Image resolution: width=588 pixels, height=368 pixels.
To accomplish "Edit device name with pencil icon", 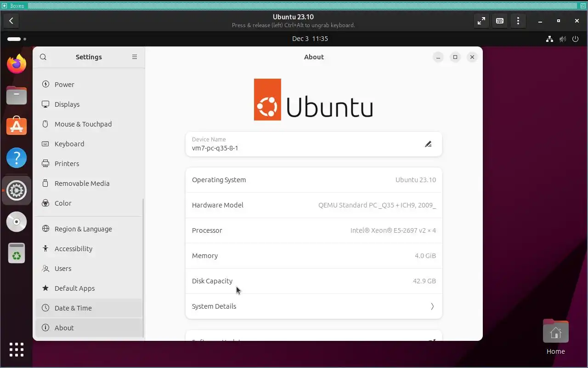I will [x=428, y=144].
